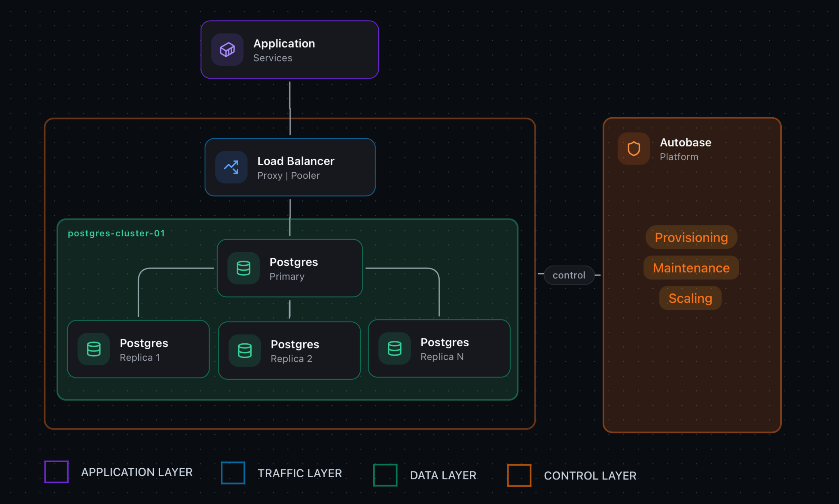This screenshot has width=839, height=504.
Task: Click the Postgres Replica 2 database icon
Action: point(245,350)
